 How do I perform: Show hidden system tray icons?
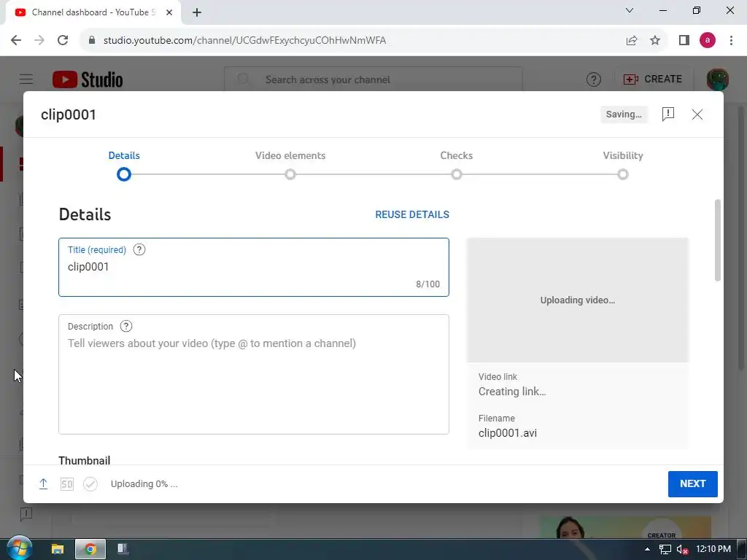coord(647,549)
